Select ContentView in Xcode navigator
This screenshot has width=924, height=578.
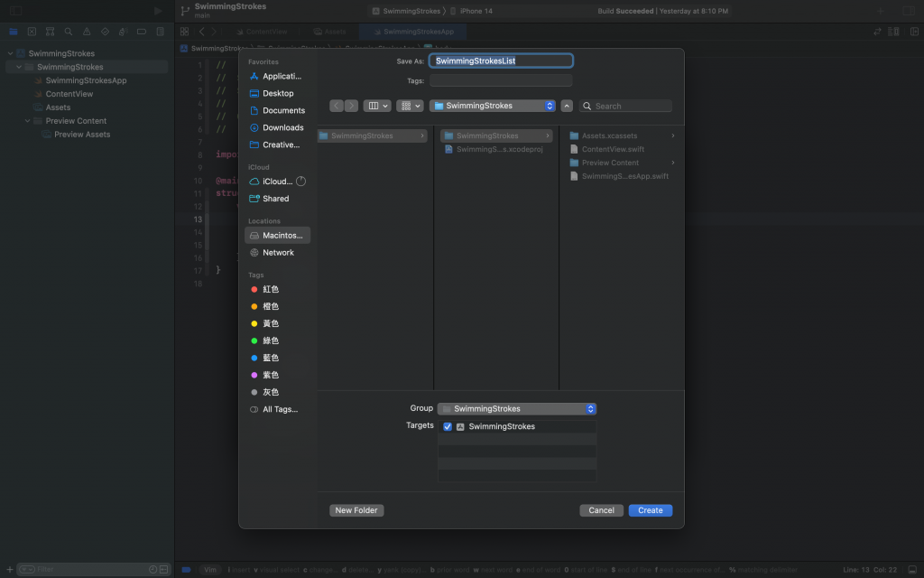pyautogui.click(x=69, y=94)
